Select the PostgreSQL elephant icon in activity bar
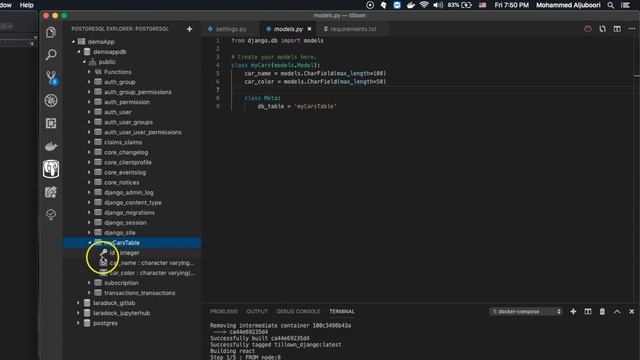 point(51,169)
